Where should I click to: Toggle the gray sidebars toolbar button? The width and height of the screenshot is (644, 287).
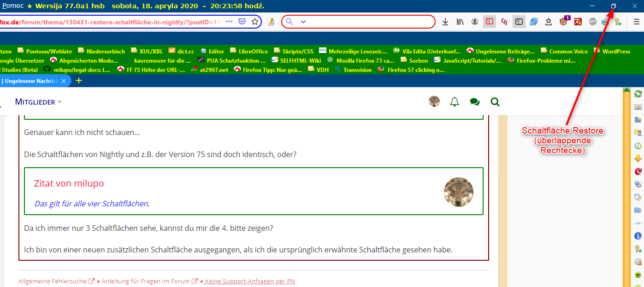[x=519, y=22]
